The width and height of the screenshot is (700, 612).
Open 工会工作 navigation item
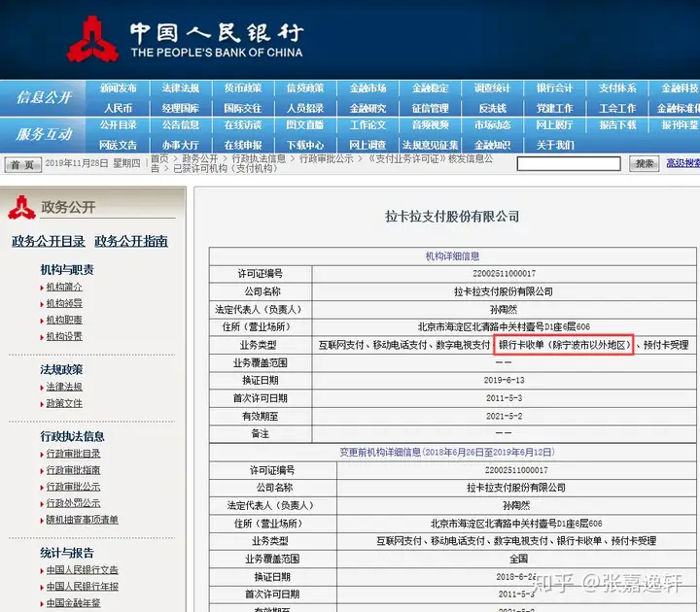click(x=617, y=109)
